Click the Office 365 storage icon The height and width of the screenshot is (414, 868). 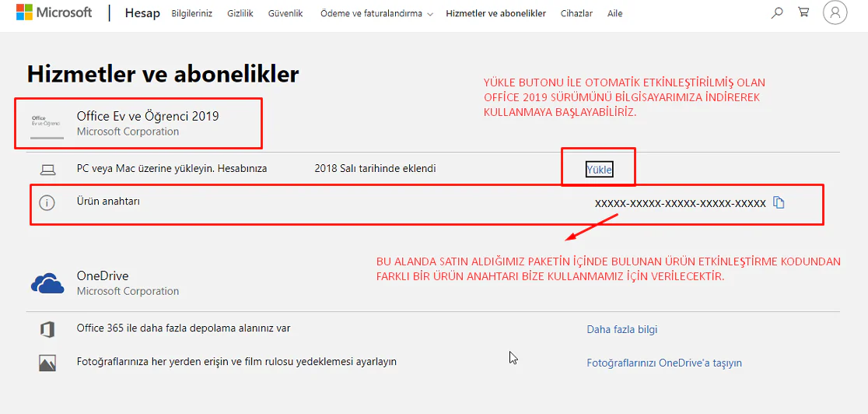(x=47, y=329)
